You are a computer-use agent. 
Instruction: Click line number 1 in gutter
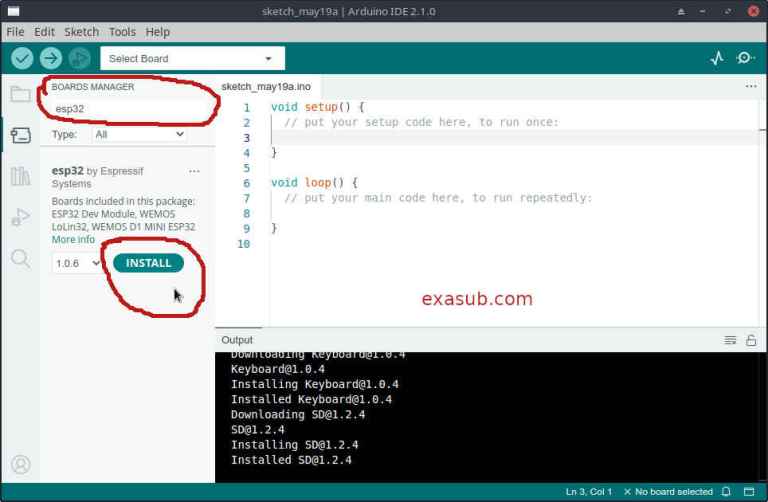coord(246,107)
